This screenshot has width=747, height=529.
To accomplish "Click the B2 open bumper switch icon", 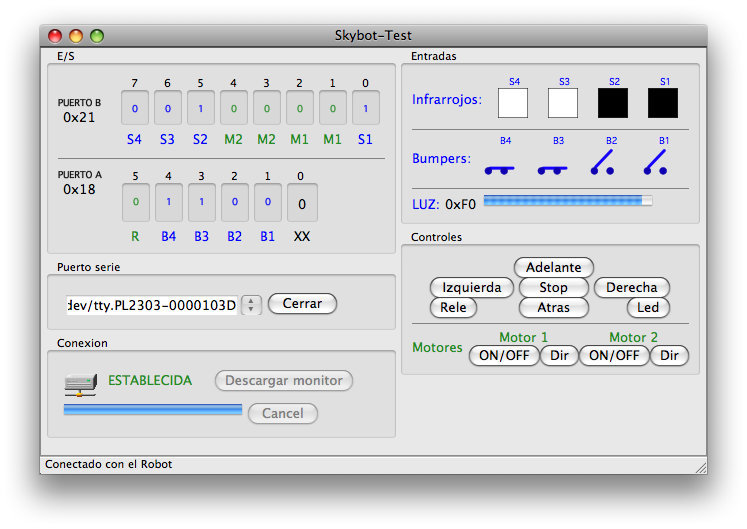I will [x=603, y=162].
